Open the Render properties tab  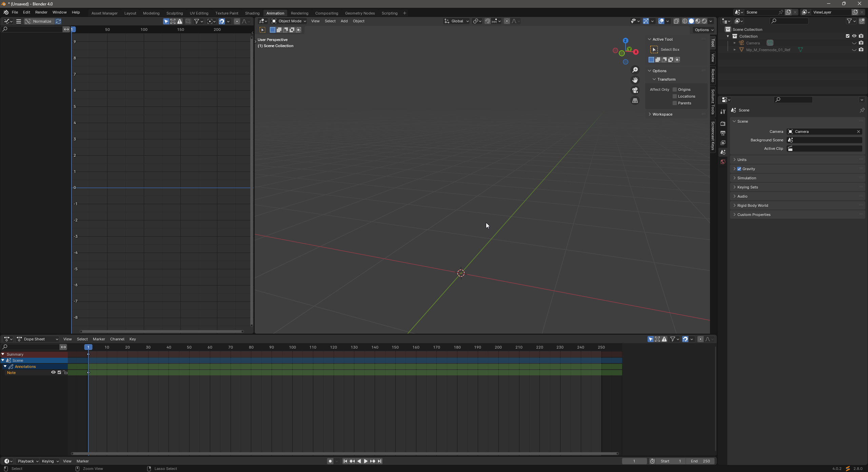click(723, 123)
